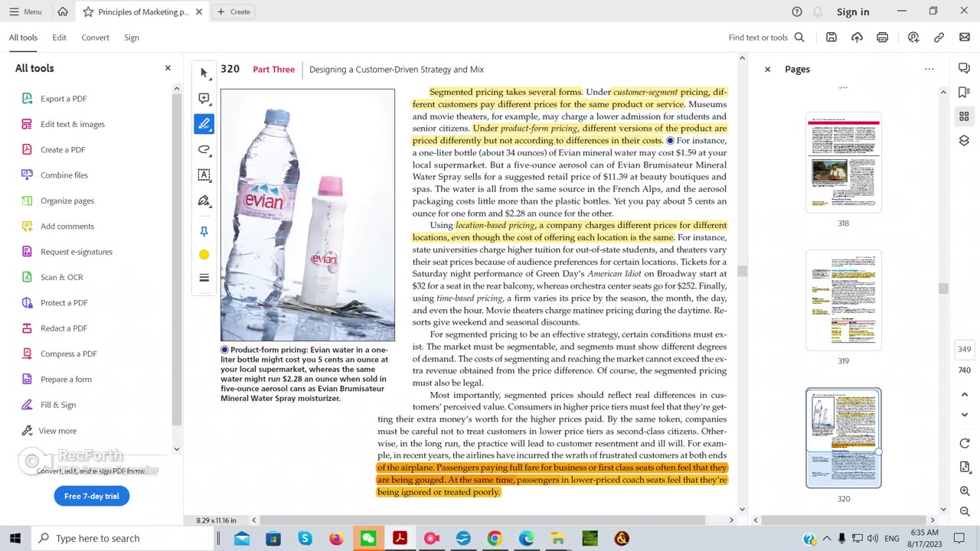Open Chrome from the taskbar
The image size is (980, 551).
pos(495,539)
